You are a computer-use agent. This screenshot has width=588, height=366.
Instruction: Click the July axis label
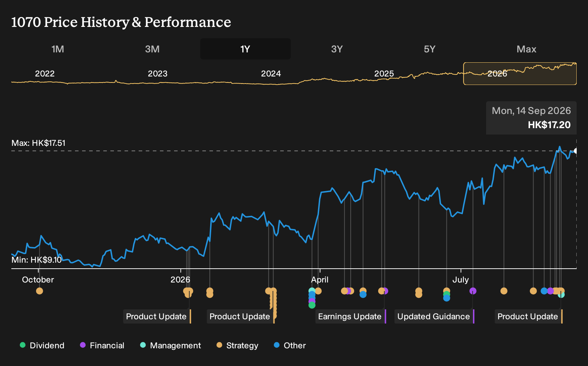pyautogui.click(x=461, y=280)
